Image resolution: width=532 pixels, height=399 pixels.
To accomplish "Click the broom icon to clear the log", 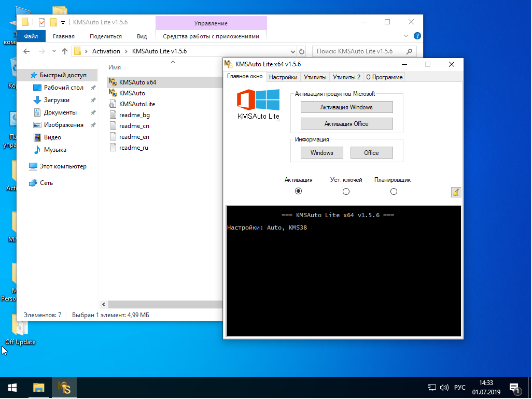I will (x=456, y=192).
